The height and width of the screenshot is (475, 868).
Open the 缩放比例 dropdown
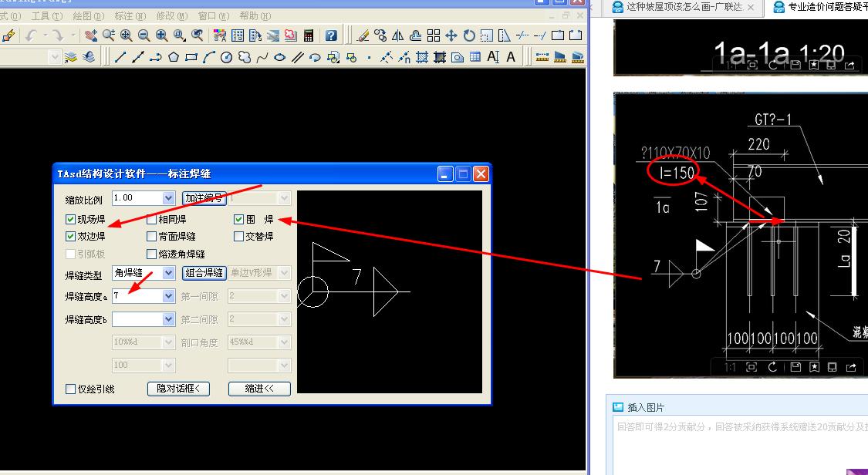pyautogui.click(x=169, y=198)
